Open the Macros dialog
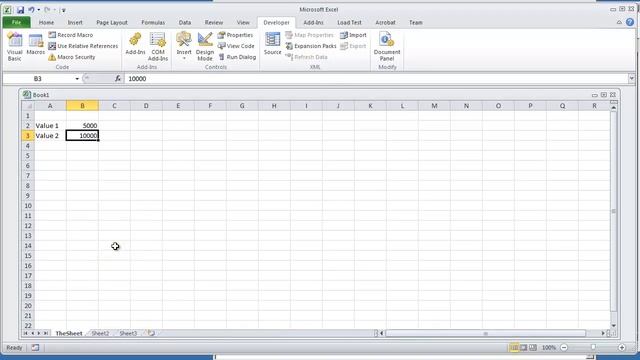Screen dimensions: 640x360 [36, 44]
